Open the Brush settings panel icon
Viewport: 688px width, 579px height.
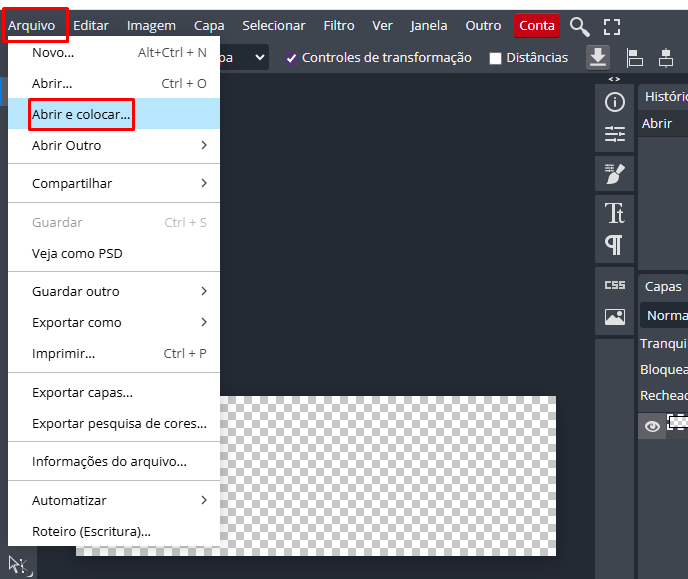tap(614, 174)
